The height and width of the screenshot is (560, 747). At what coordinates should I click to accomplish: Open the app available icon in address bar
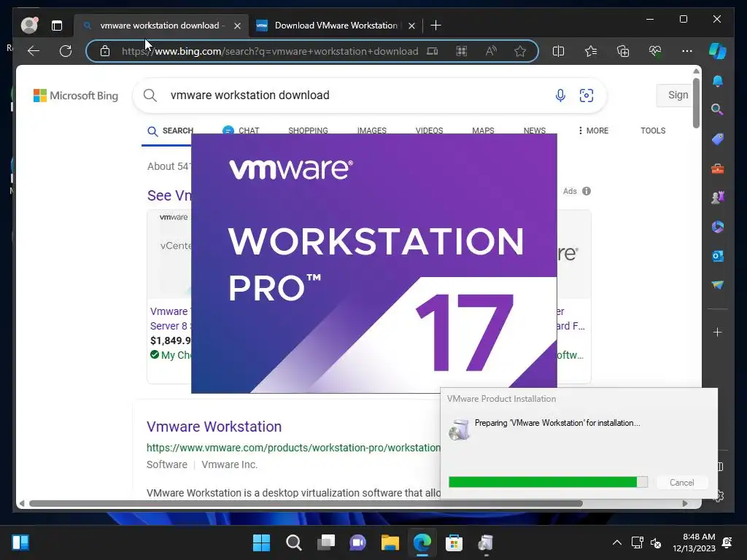coord(432,51)
